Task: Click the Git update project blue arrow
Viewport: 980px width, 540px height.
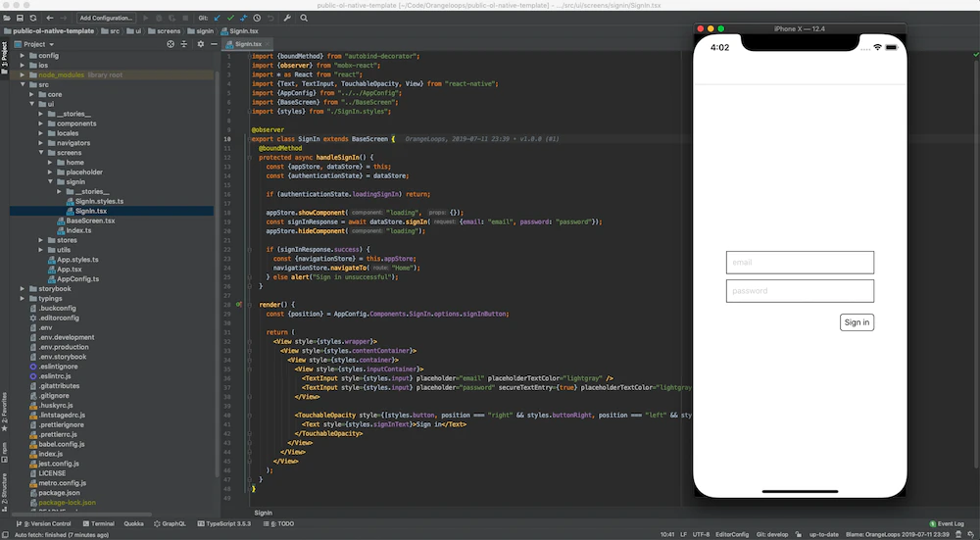Action: click(x=218, y=18)
